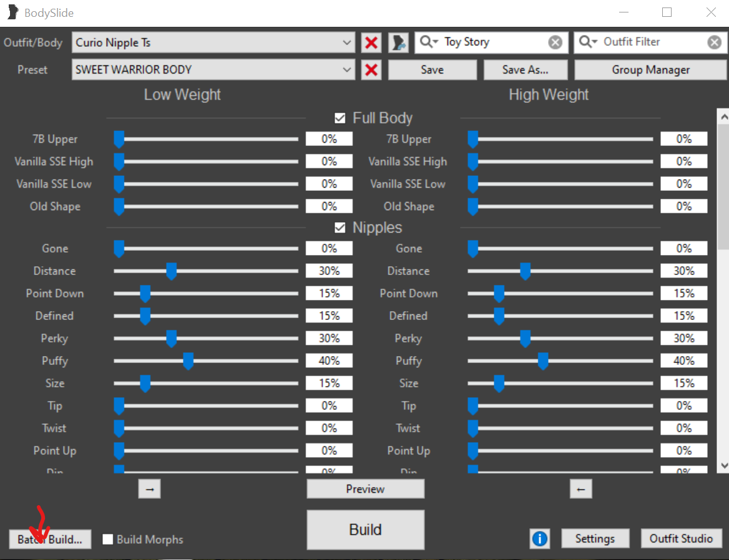
Task: Open the Outfit Filter magnifier menu
Action: (588, 42)
